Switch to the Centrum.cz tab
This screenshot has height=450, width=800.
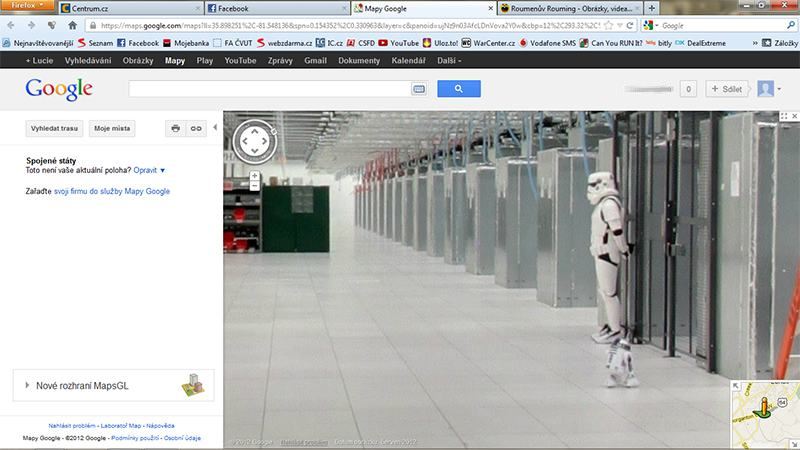point(131,8)
